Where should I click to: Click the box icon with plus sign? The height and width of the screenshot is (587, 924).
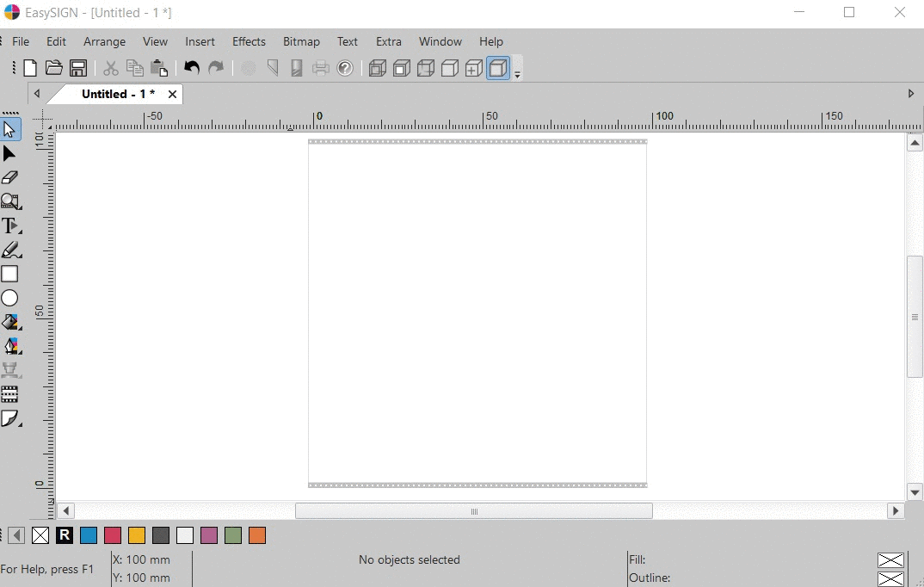474,68
